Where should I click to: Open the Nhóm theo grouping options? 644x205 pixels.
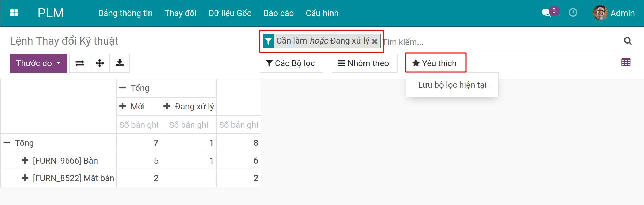(x=364, y=63)
